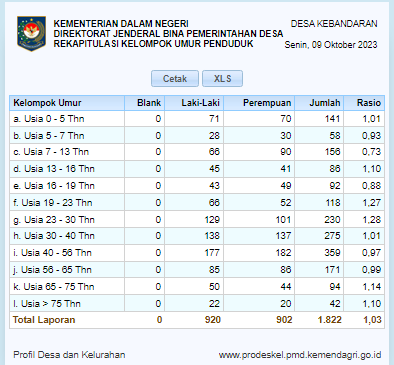
Task: Select the row Usia 7 - 13 Thn
Action: pos(197,152)
